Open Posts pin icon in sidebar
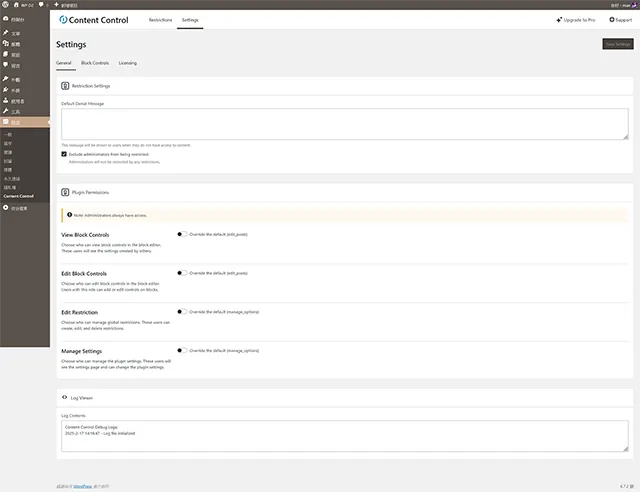640x492 pixels. pyautogui.click(x=6, y=33)
